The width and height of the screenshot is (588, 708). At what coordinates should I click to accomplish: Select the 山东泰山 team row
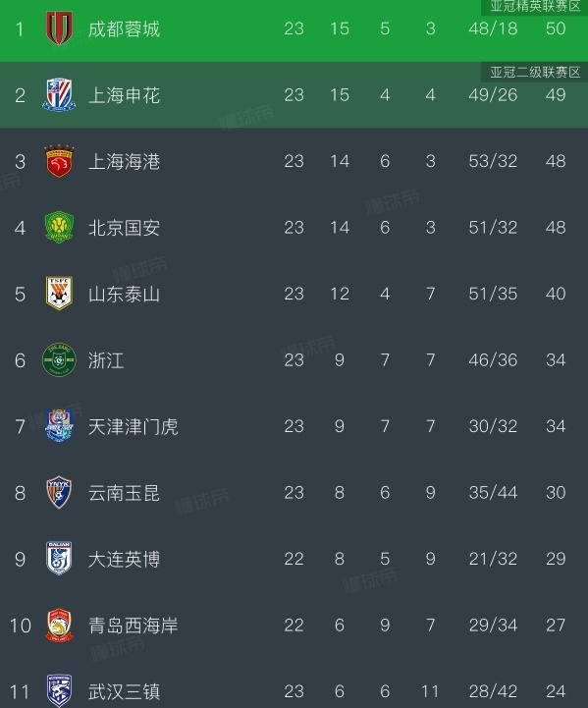(294, 294)
